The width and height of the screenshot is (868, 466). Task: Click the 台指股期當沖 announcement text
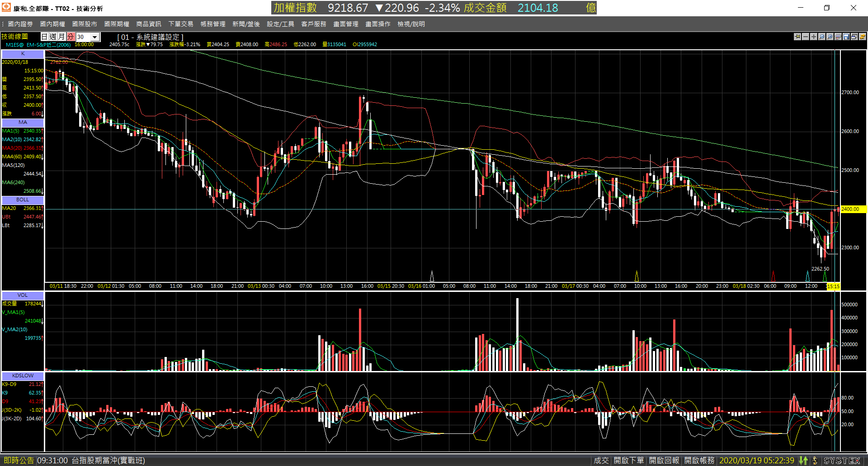[108, 461]
